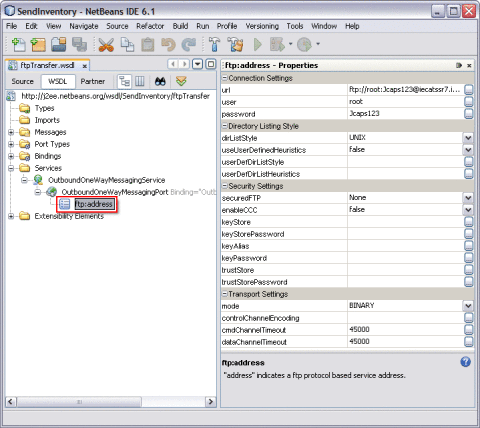Clean and build main project icon
The image size is (480, 428).
(235, 44)
